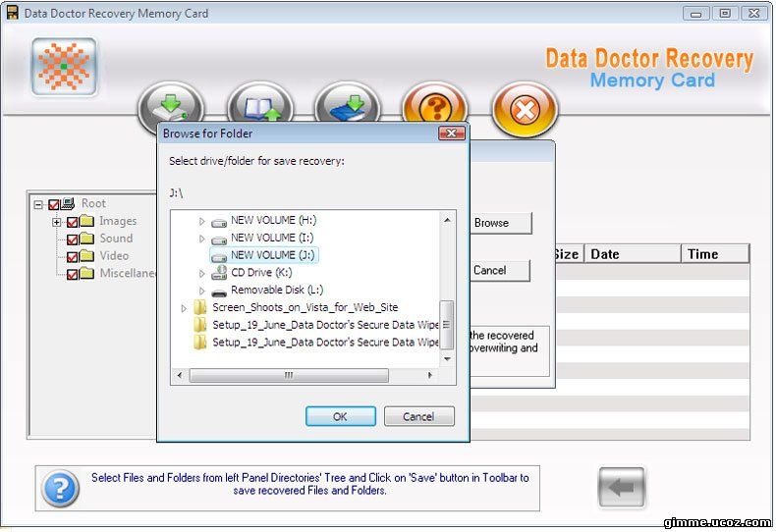Click Cancel button in the save dialog behind
The width and height of the screenshot is (776, 532).
tap(499, 271)
